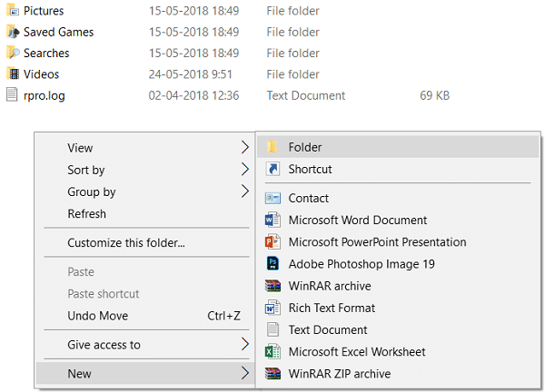The width and height of the screenshot is (545, 392).
Task: Click Undo Move menu entry
Action: pos(145,316)
